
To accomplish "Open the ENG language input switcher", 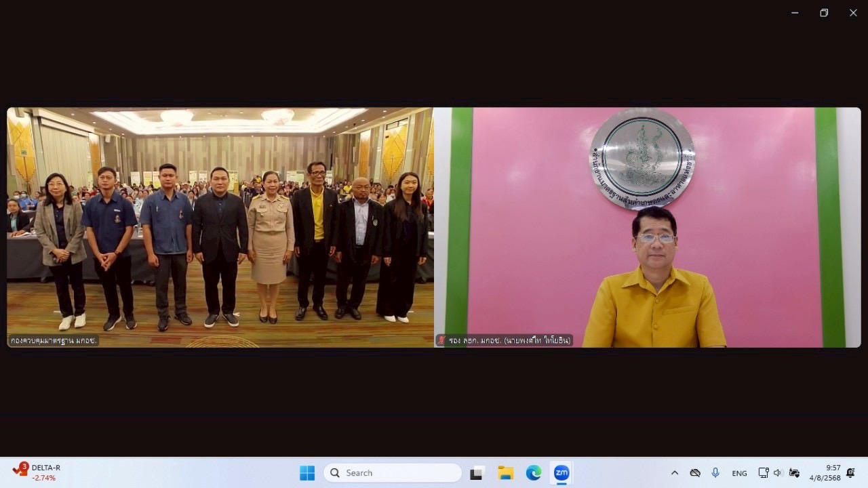I will pos(739,473).
